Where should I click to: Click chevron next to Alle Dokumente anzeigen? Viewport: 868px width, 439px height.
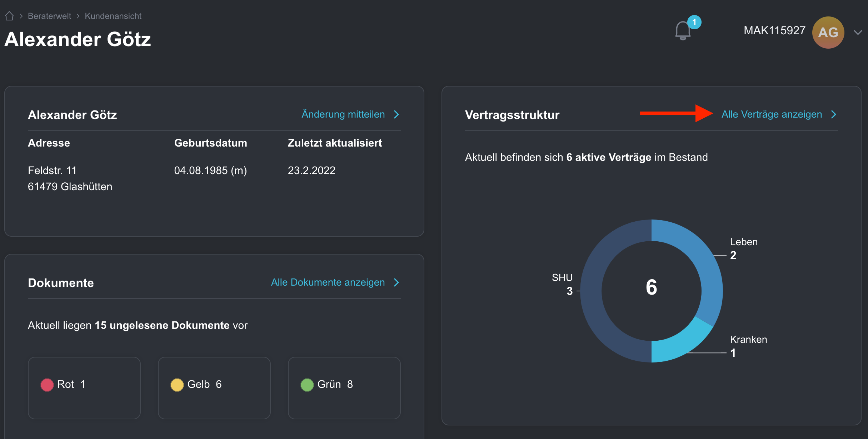point(396,282)
